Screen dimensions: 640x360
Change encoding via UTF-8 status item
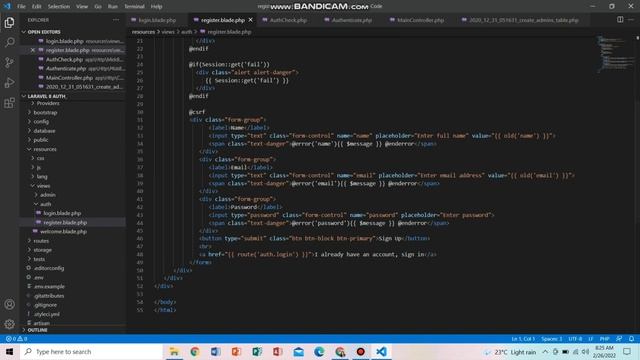pos(575,339)
